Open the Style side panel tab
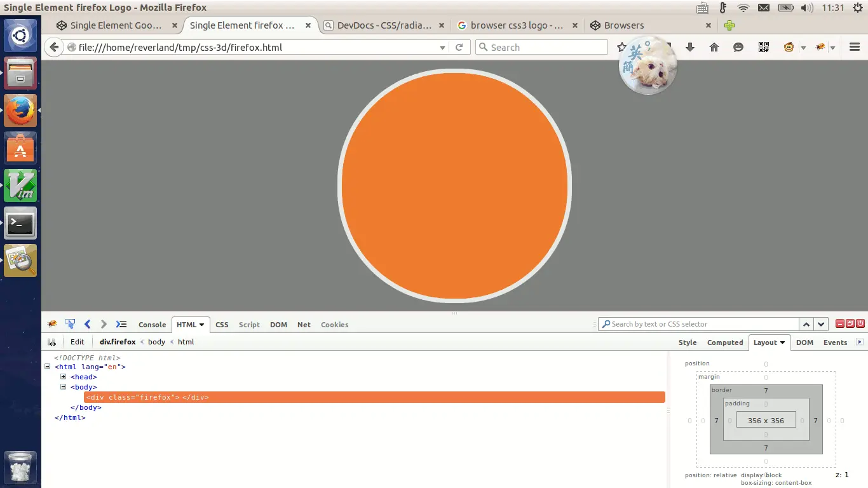Viewport: 868px width, 488px height. coord(688,342)
